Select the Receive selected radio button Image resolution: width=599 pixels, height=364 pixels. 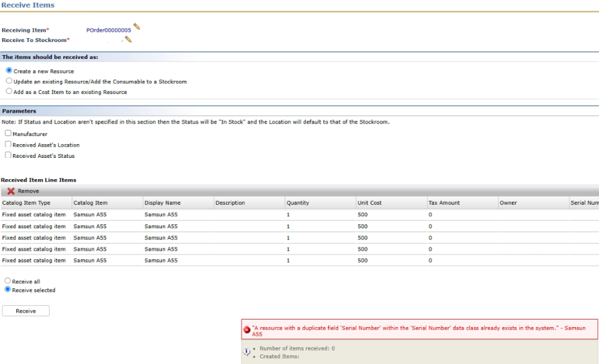click(x=8, y=290)
